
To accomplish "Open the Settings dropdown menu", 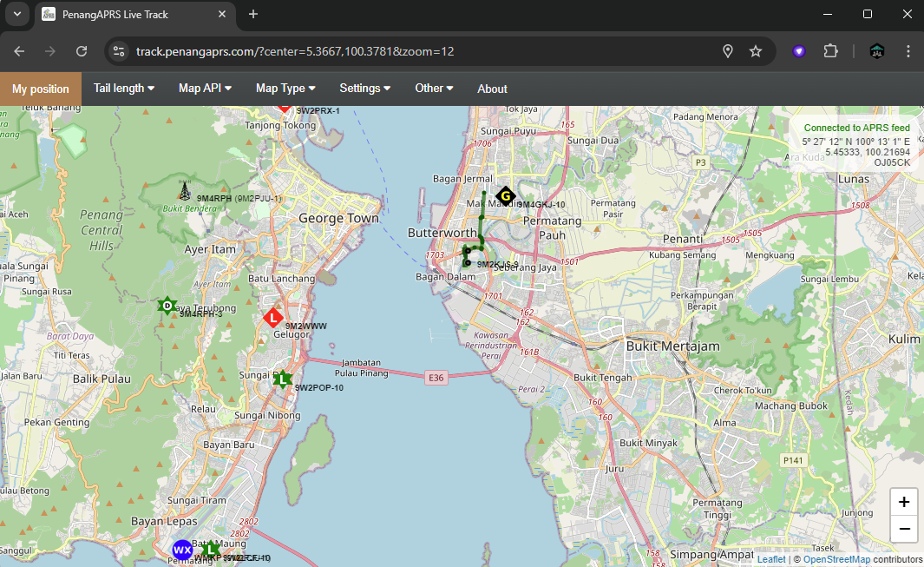I will pos(364,89).
